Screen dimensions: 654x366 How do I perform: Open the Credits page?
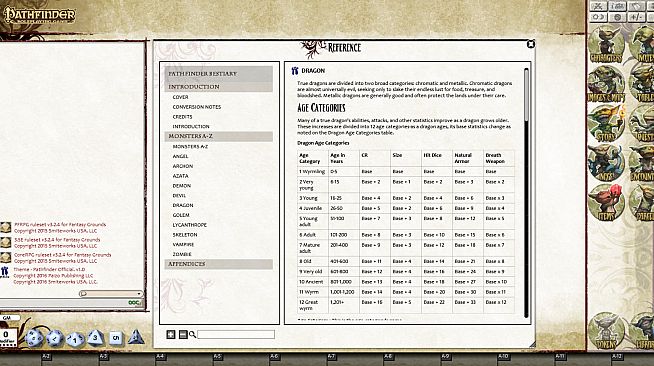[183, 117]
